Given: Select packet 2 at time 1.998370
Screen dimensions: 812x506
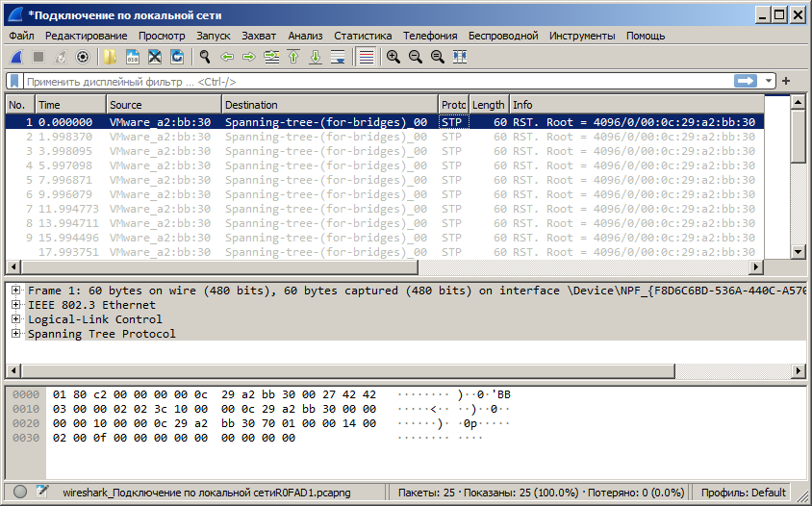Looking at the screenshot, I should click(x=385, y=137).
